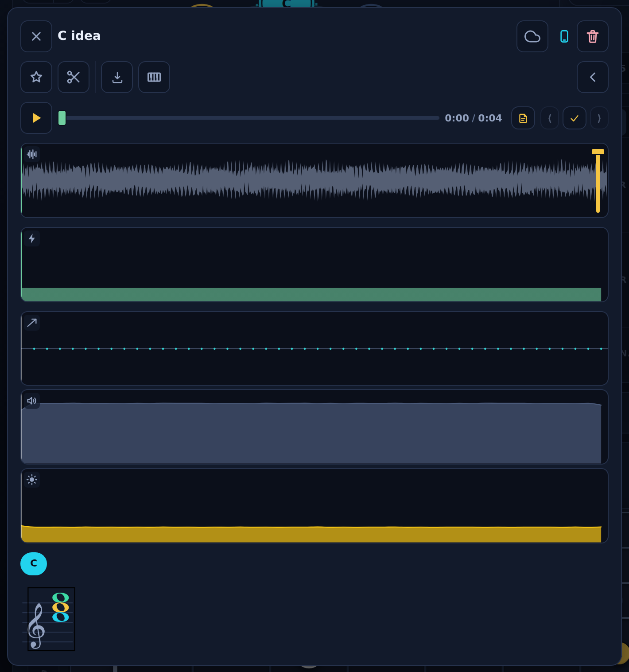Viewport: 629px width, 672px height.
Task: Open the treble clef chord notation thumbnail
Action: tap(51, 619)
